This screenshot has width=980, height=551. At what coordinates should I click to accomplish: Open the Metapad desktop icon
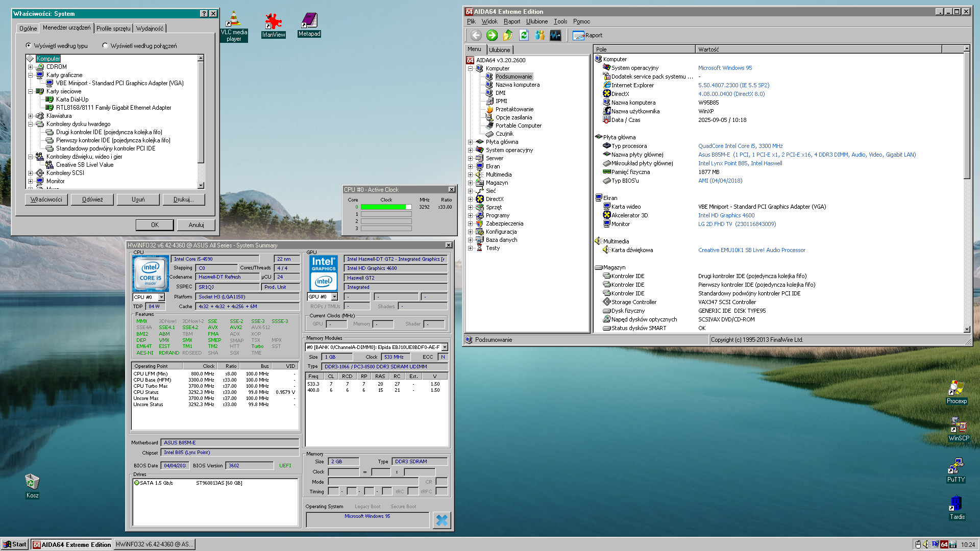point(309,25)
